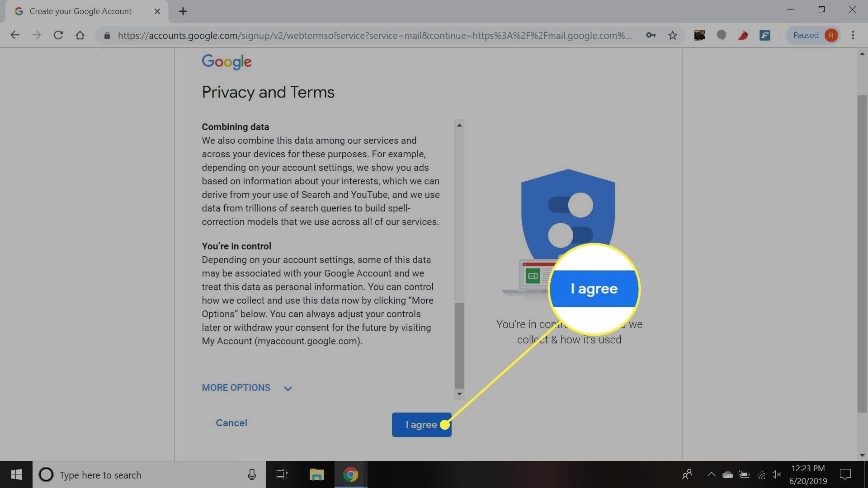Click the microphone icon in taskbar
This screenshot has width=868, height=488.
coord(251,474)
